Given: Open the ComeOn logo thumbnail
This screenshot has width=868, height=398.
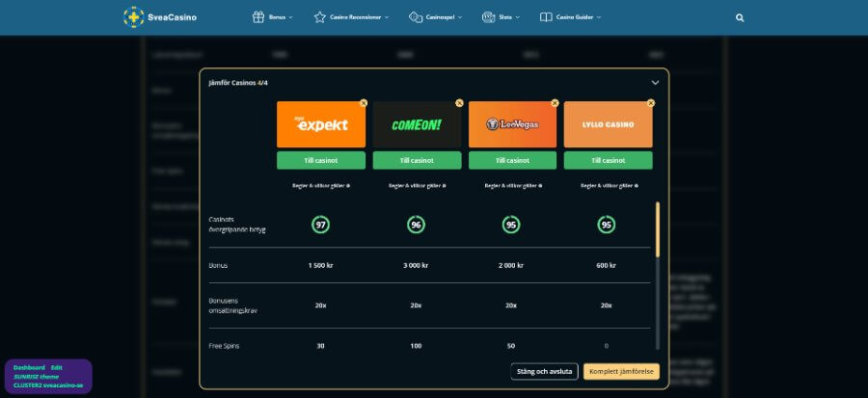Looking at the screenshot, I should click(417, 124).
